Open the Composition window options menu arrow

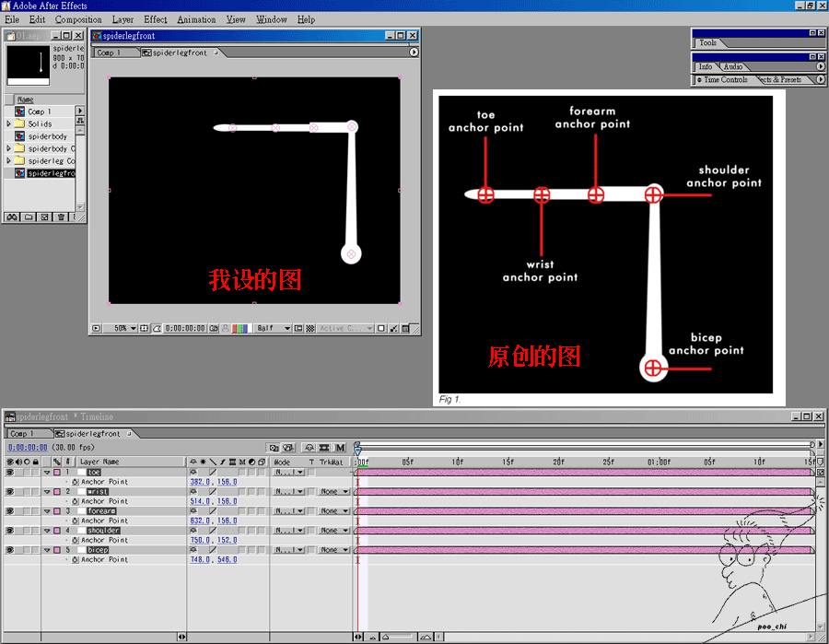(x=414, y=53)
